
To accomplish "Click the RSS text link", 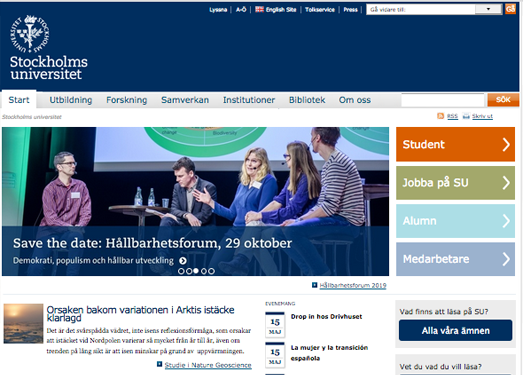I will pyautogui.click(x=452, y=116).
